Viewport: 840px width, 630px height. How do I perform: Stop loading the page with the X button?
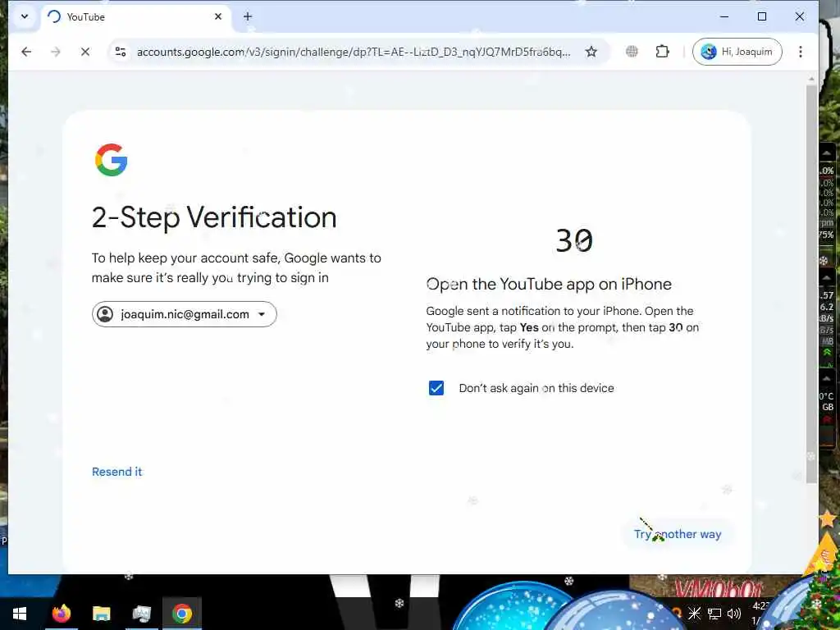click(85, 52)
